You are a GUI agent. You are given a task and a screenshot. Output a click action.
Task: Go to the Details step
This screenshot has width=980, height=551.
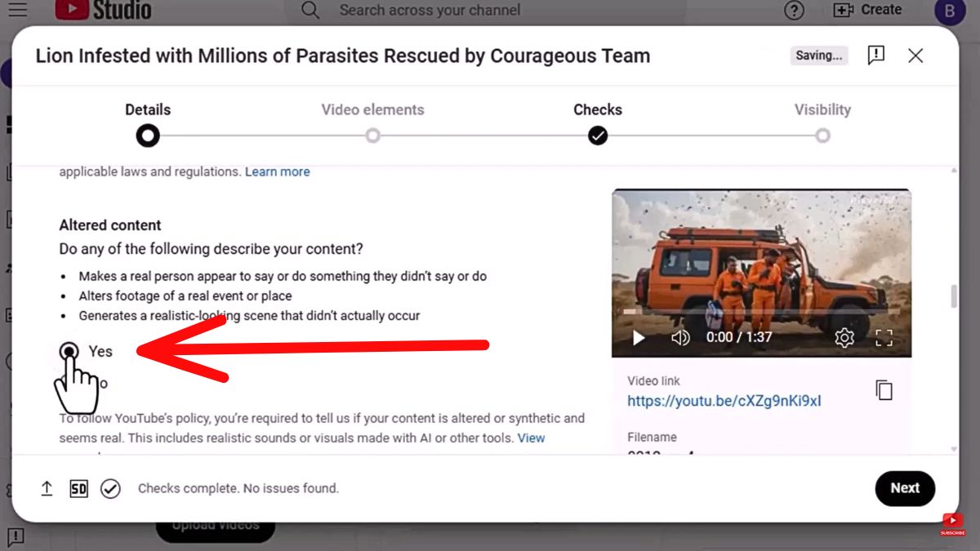pos(148,122)
